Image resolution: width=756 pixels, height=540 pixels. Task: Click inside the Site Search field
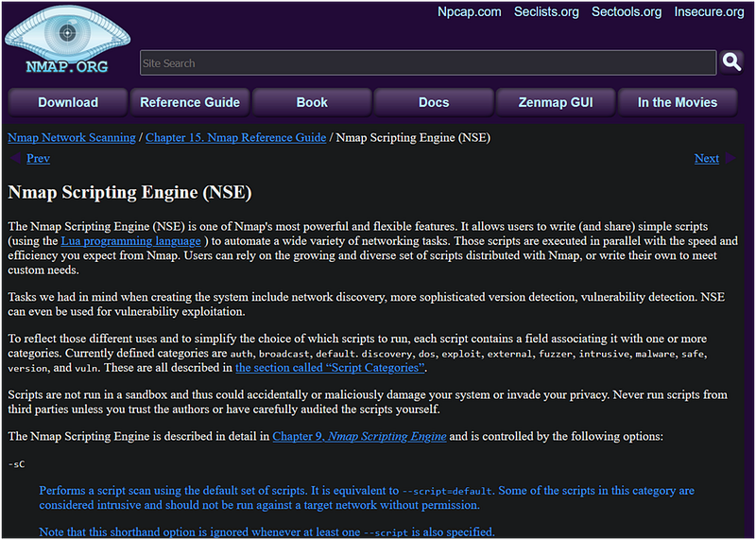click(428, 62)
